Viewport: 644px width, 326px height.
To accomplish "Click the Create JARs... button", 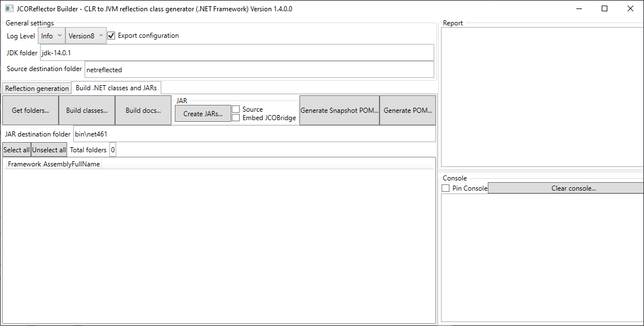I will point(203,114).
